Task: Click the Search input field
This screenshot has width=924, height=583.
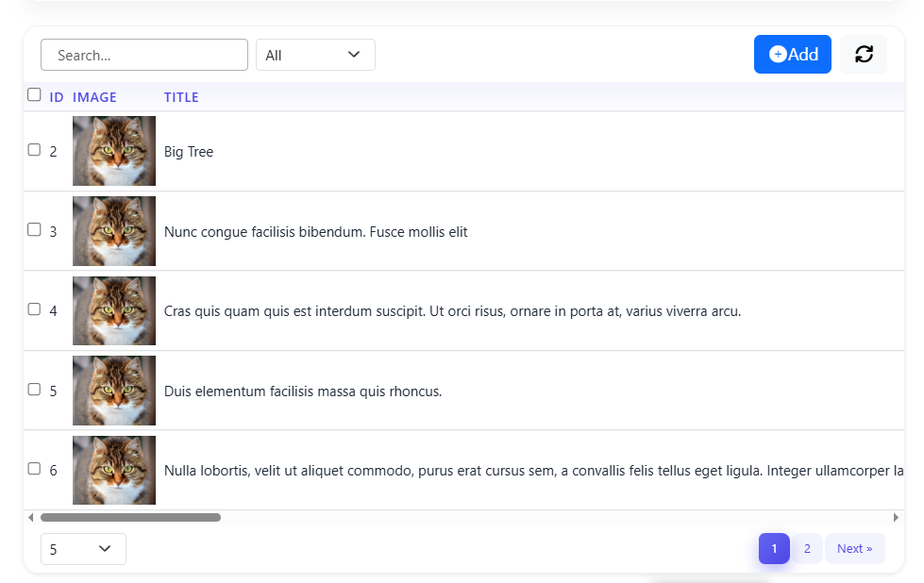Action: 144,55
